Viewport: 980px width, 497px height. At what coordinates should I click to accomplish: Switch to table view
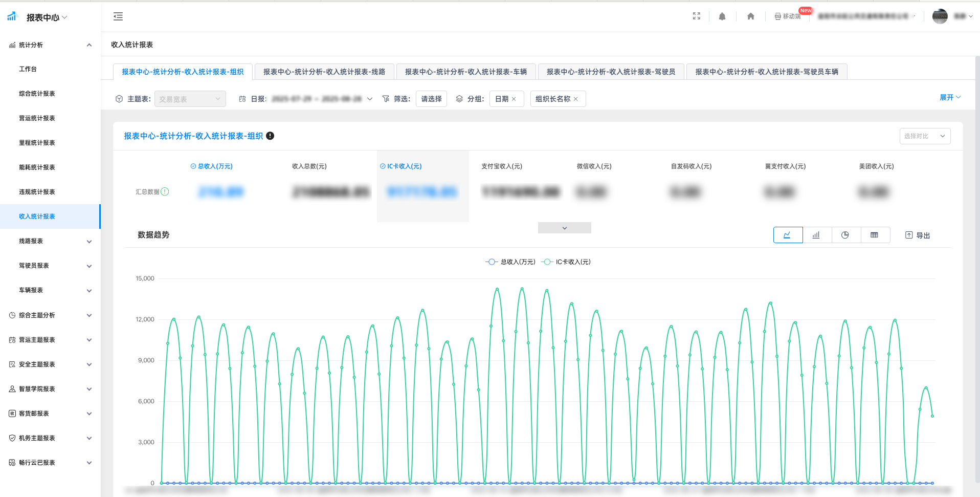[x=875, y=235]
